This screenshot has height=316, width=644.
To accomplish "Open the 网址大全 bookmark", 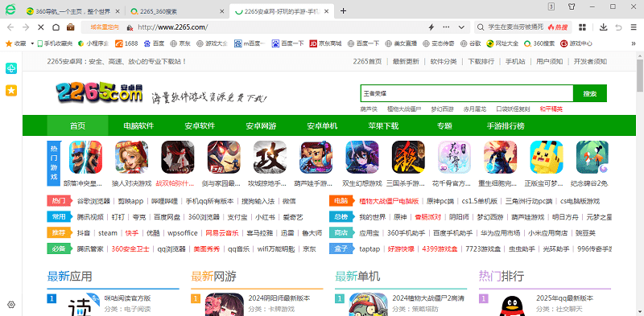I will 502,43.
